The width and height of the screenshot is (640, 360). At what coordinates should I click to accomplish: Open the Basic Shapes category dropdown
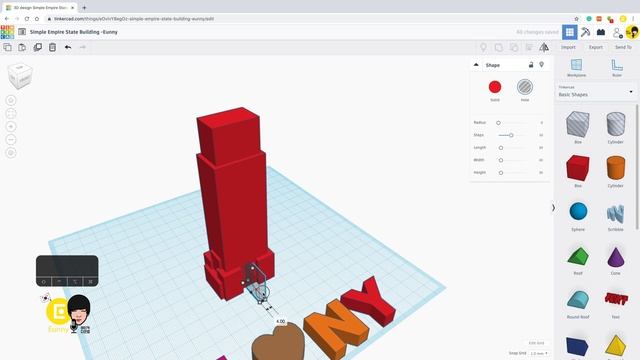coord(596,91)
